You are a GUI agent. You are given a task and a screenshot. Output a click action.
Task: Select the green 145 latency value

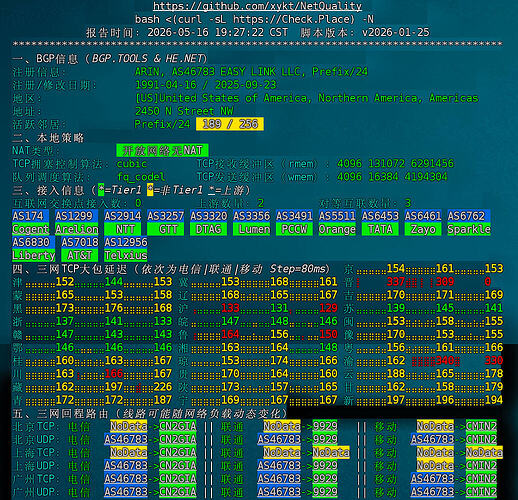click(445, 308)
